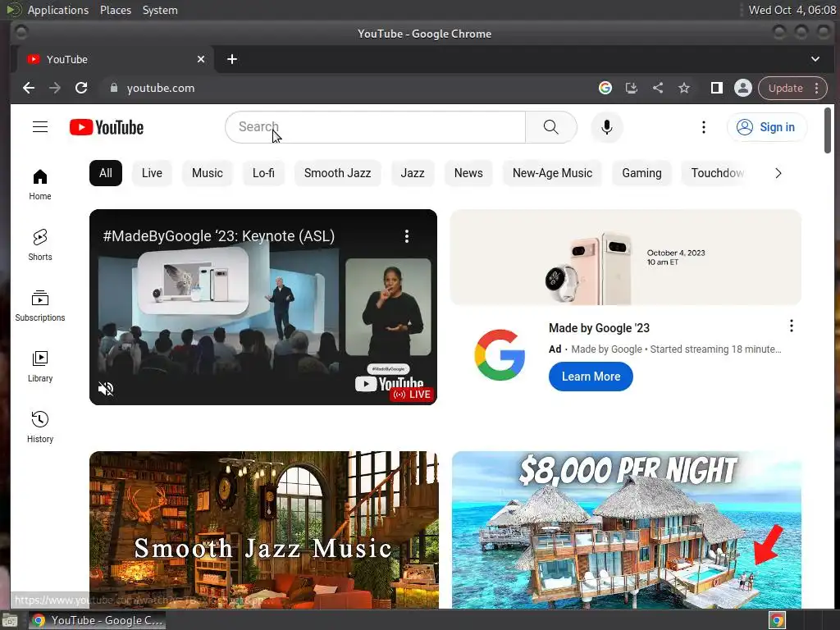The width and height of the screenshot is (840, 630).
Task: Click the browser forward arrow
Action: 55,88
